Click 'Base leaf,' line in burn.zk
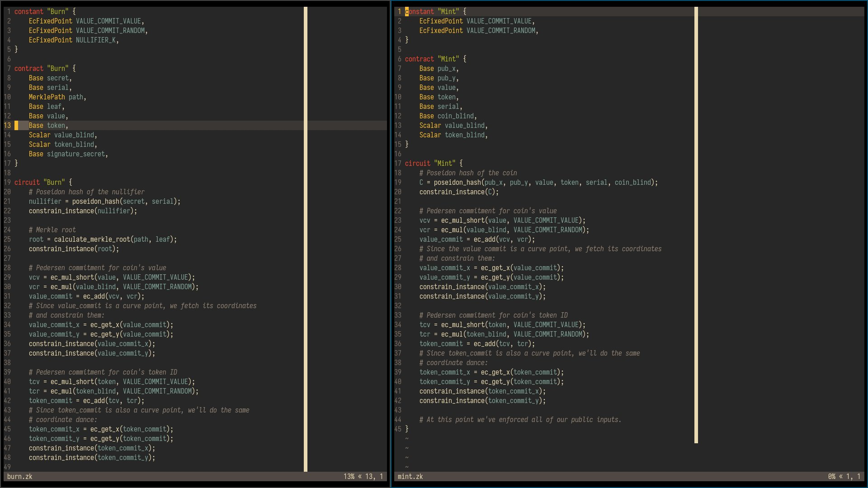868x488 pixels. [47, 107]
